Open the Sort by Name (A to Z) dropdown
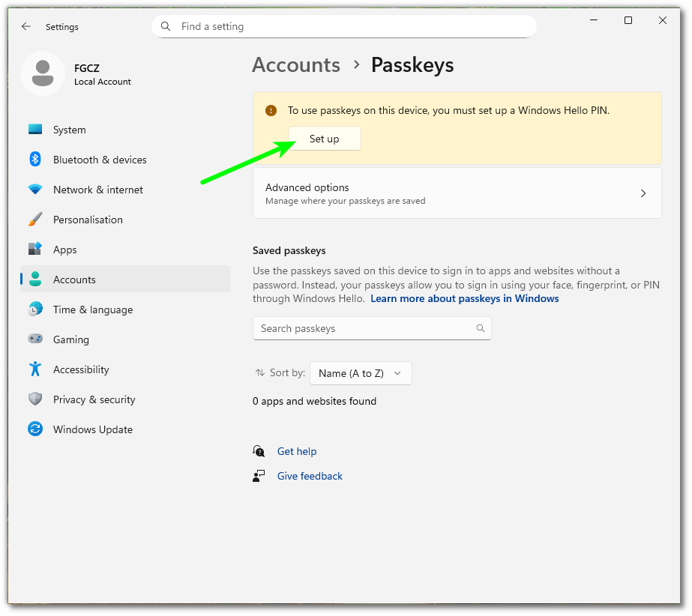The height and width of the screenshot is (616, 692). [361, 373]
